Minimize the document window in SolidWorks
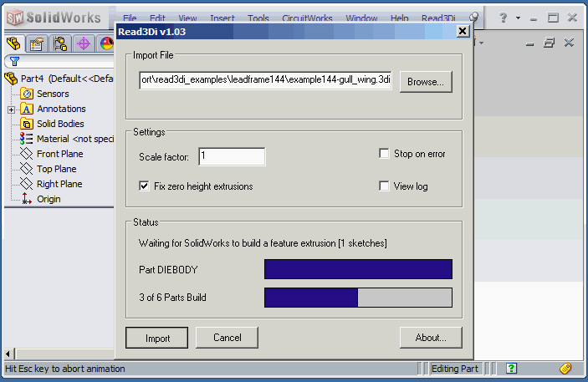588x382 pixels. (x=529, y=44)
